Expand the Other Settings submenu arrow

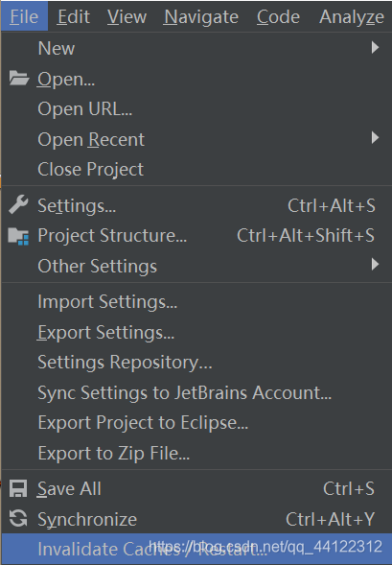pos(375,265)
